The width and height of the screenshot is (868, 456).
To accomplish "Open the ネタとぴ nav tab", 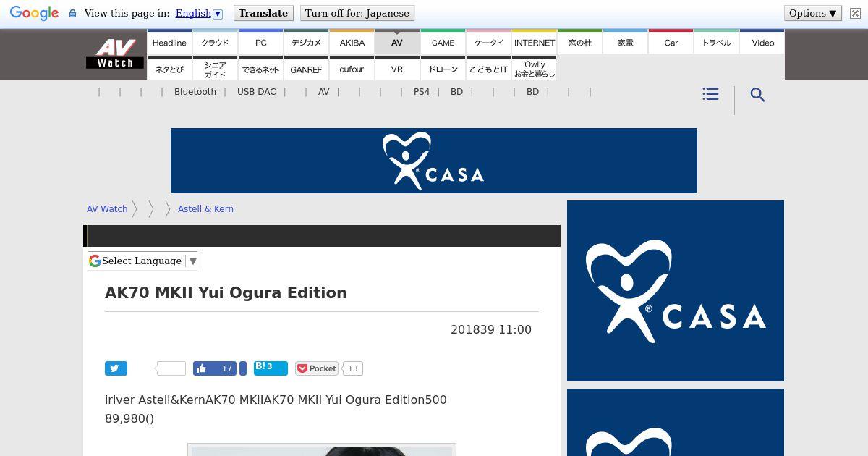I will tap(169, 69).
